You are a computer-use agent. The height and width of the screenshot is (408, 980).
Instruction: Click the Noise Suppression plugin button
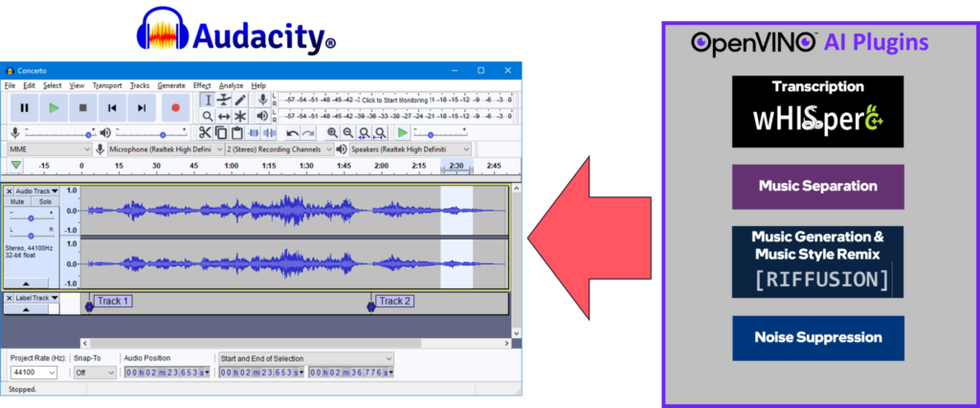pos(817,337)
